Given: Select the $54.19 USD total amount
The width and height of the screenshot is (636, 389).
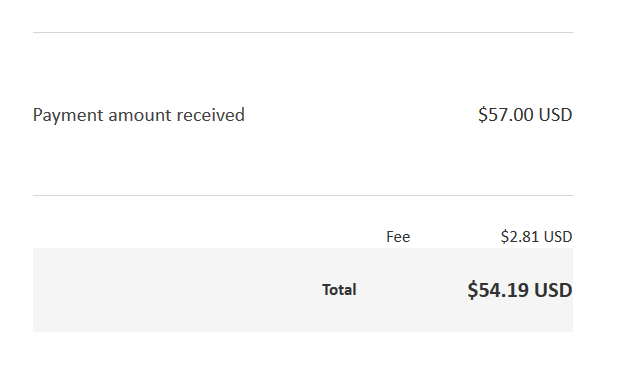Looking at the screenshot, I should 520,290.
